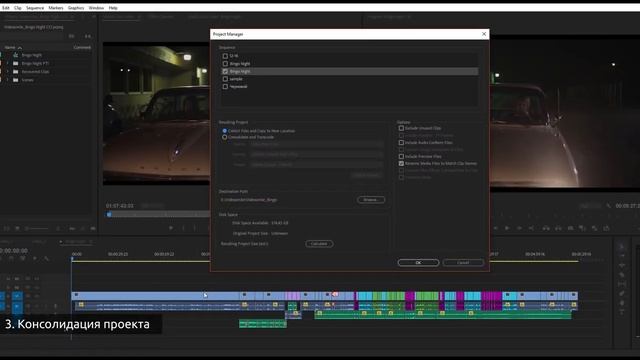Tick the unchecked Bingo Night sequence checkbox
This screenshot has height=360, width=640.
click(x=225, y=64)
